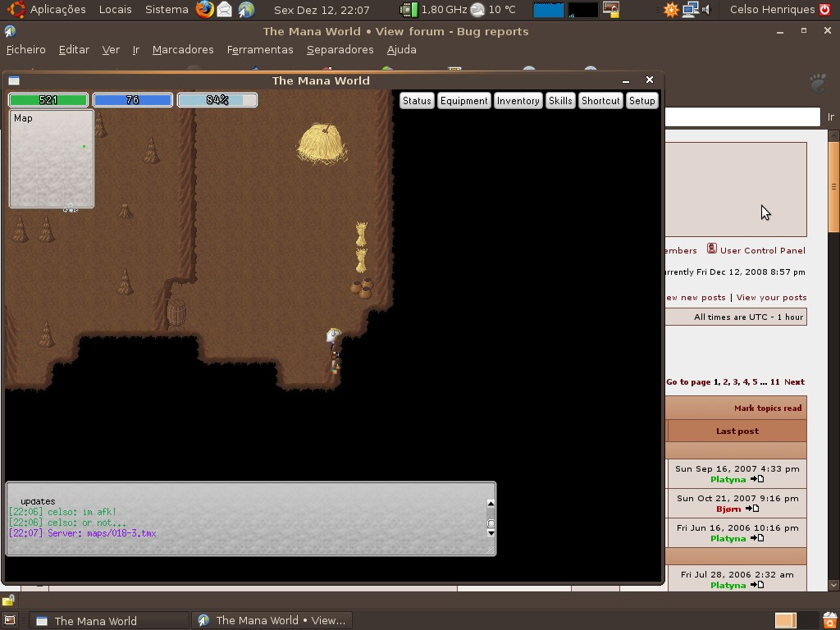Click the red power/session icon

825,9
